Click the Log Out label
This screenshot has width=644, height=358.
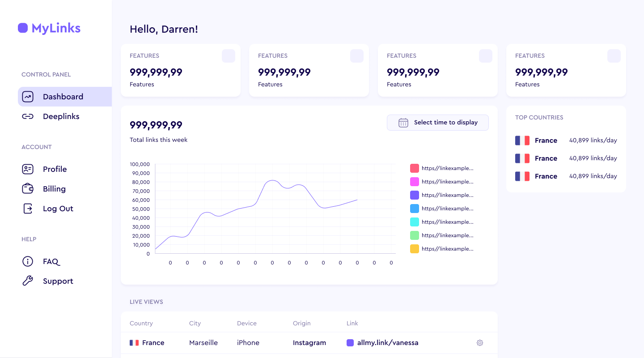point(58,209)
